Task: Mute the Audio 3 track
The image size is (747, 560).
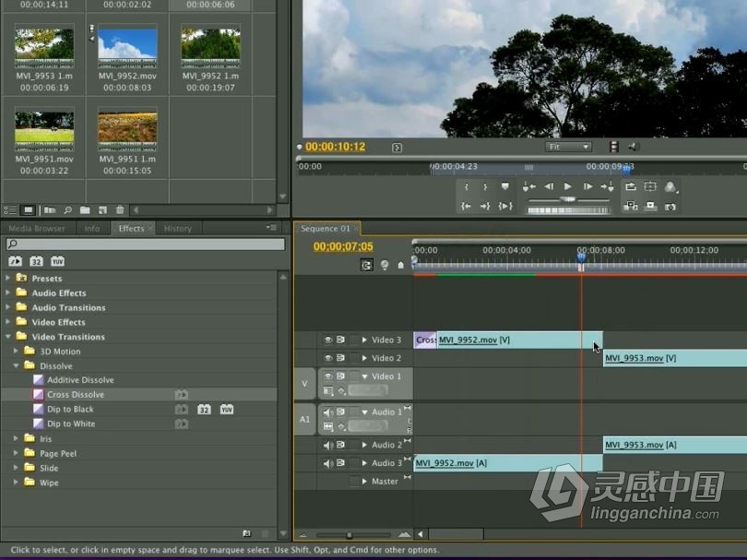Action: point(328,463)
